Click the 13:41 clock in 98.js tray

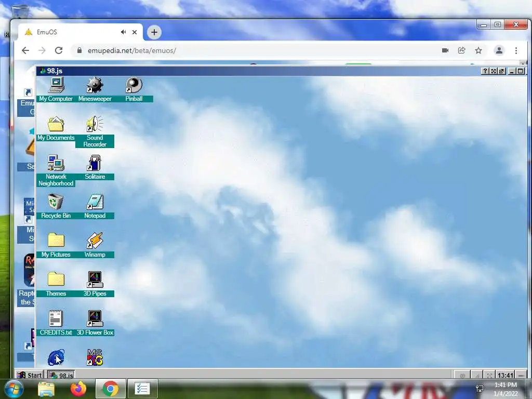pos(505,375)
